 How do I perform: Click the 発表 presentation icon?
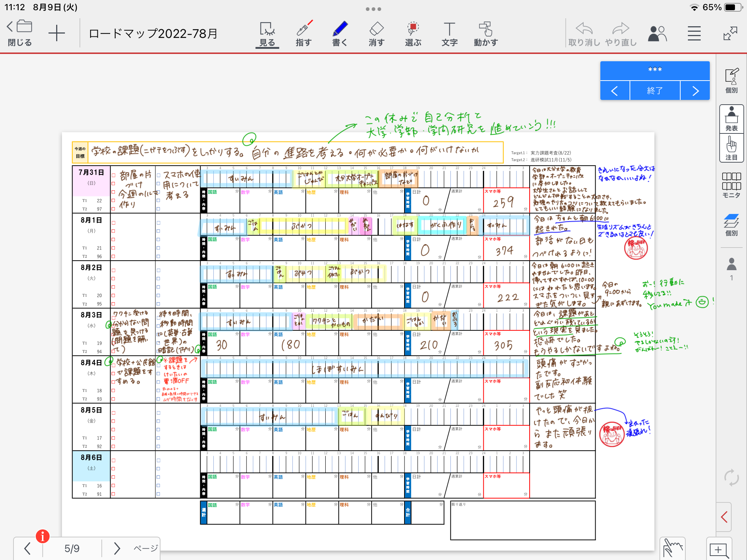point(731,119)
